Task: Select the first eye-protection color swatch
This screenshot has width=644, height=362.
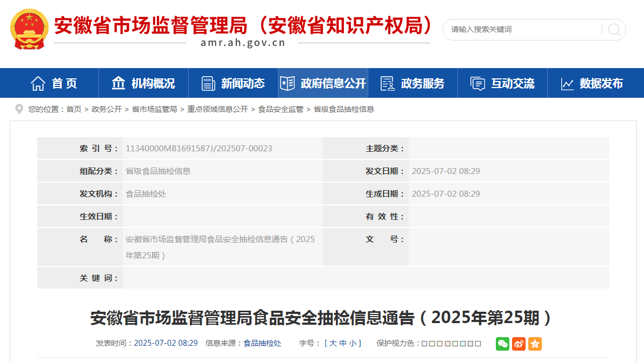Action: 424,344
